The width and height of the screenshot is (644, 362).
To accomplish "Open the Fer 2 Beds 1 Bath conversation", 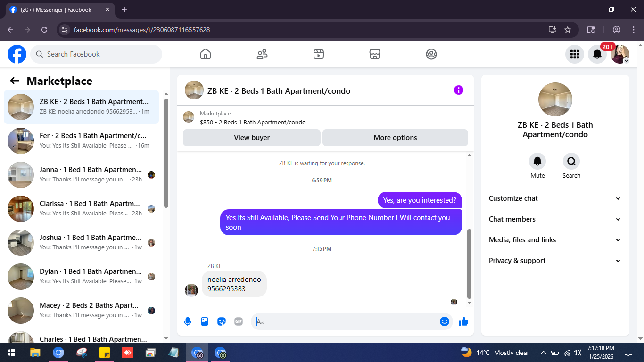I will pos(81,141).
